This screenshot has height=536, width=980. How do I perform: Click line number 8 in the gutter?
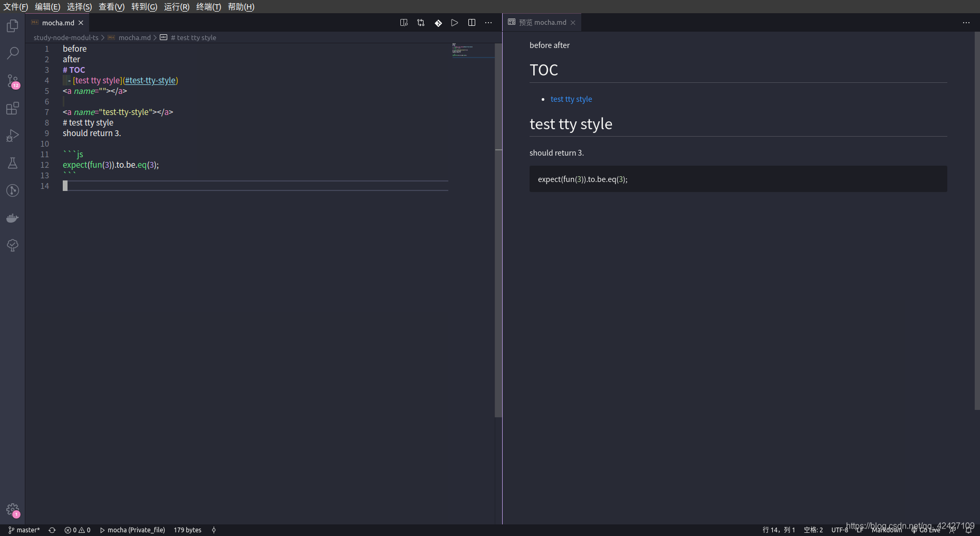[46, 122]
